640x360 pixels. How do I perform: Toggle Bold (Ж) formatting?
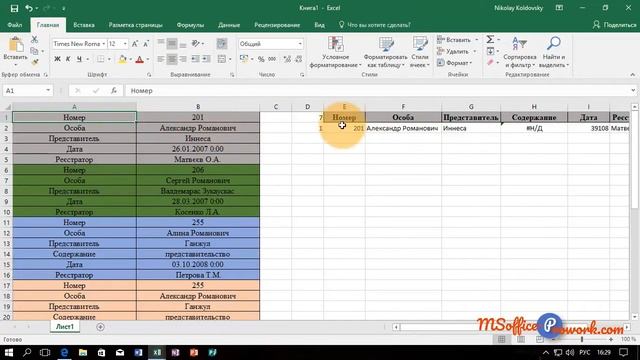point(57,59)
